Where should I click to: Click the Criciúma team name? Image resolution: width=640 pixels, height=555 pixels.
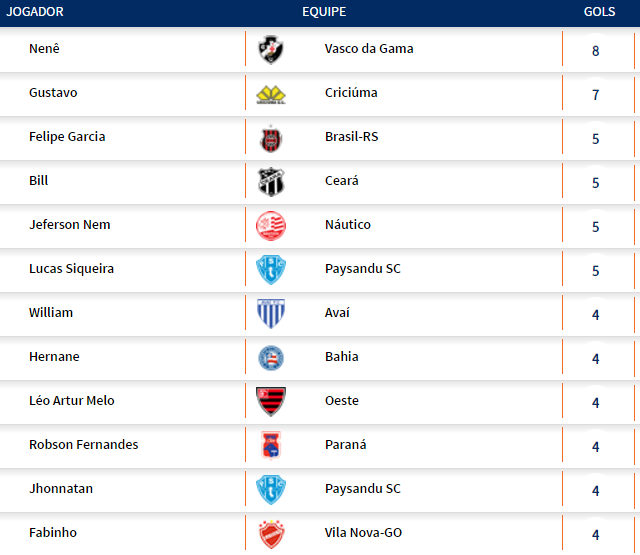tap(351, 93)
